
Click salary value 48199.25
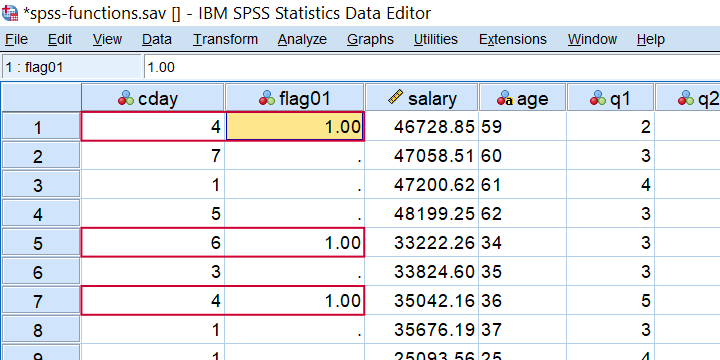pyautogui.click(x=434, y=214)
